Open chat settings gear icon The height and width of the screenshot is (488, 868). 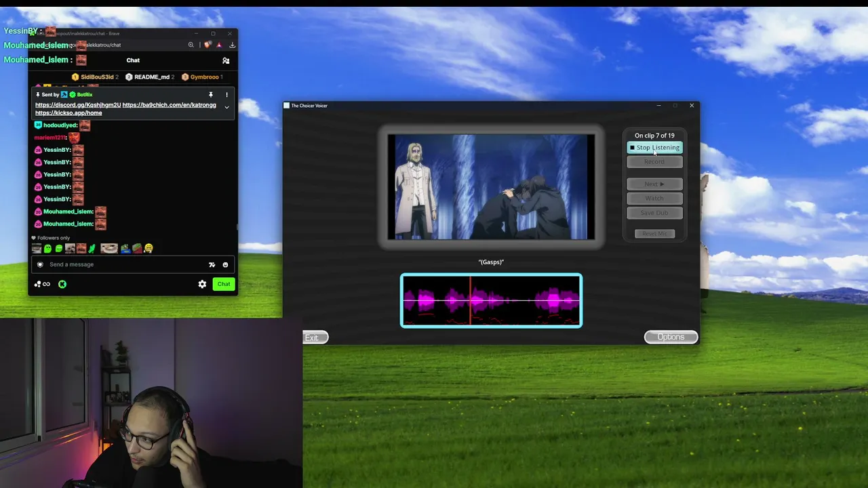click(202, 284)
